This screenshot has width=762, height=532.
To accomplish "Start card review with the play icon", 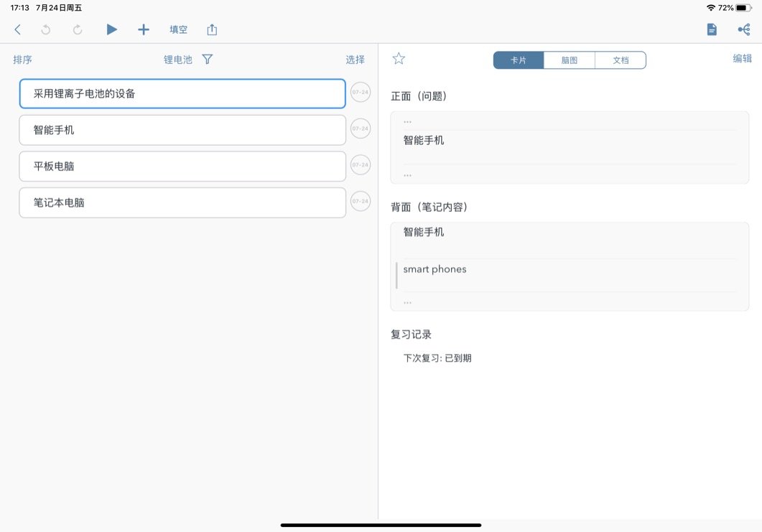I will coord(111,29).
